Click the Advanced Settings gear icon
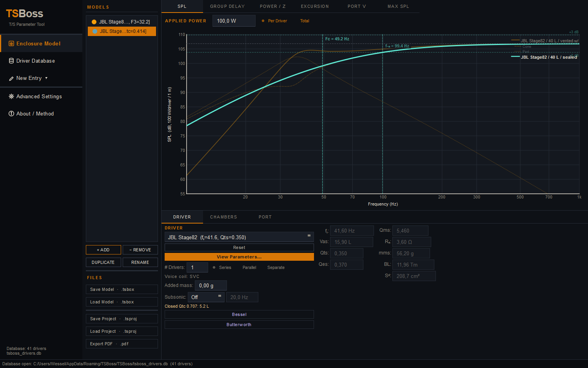Viewport: 588px width, 368px height. point(11,96)
